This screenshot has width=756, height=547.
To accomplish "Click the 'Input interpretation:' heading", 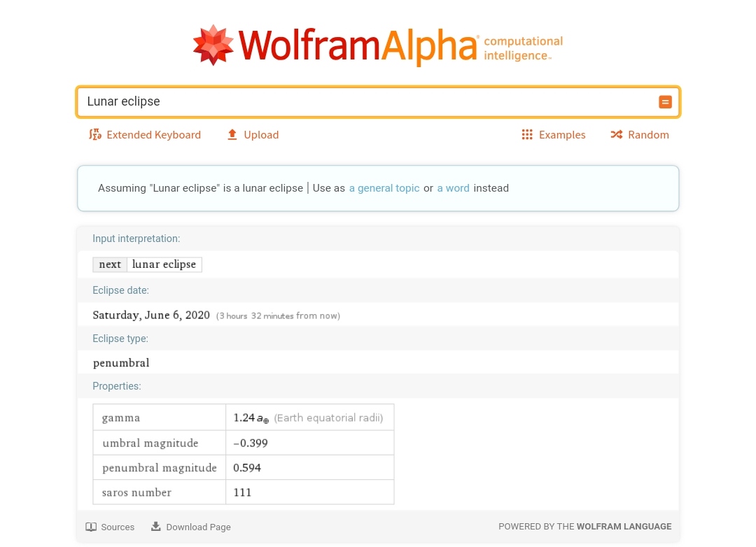I will pyautogui.click(x=136, y=239).
